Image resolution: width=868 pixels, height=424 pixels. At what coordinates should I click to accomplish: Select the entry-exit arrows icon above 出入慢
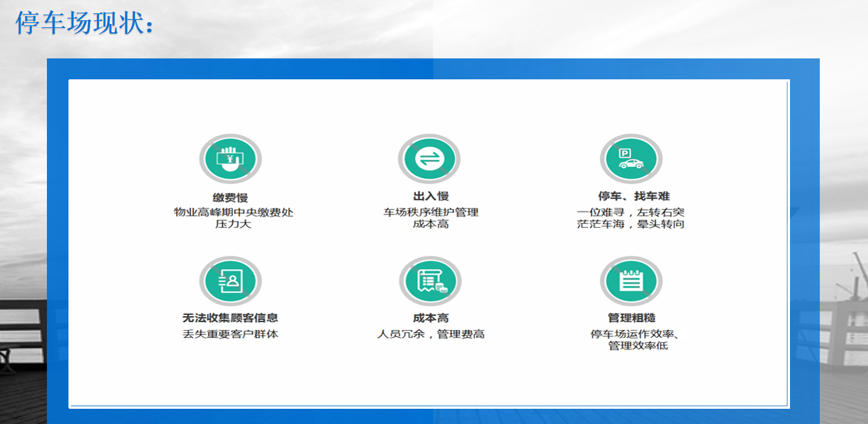tap(429, 158)
